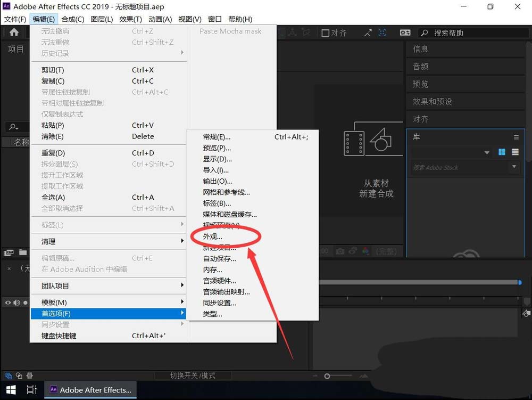532x400 pixels.
Task: Open the workspace switcher icon
Action: (x=405, y=32)
